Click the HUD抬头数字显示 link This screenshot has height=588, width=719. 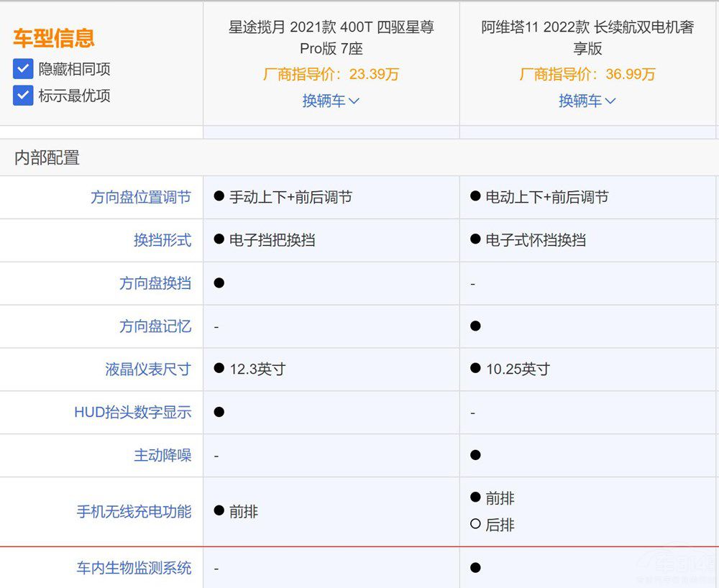point(134,412)
